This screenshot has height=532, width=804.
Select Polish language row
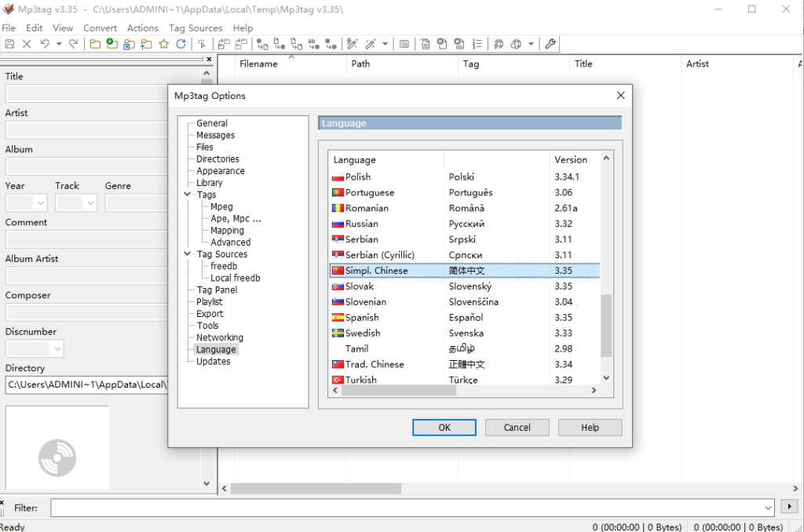point(465,177)
